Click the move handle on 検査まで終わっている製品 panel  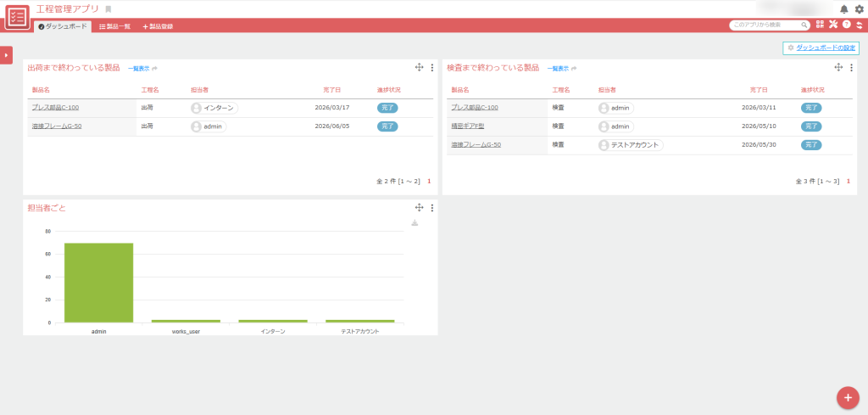(838, 68)
